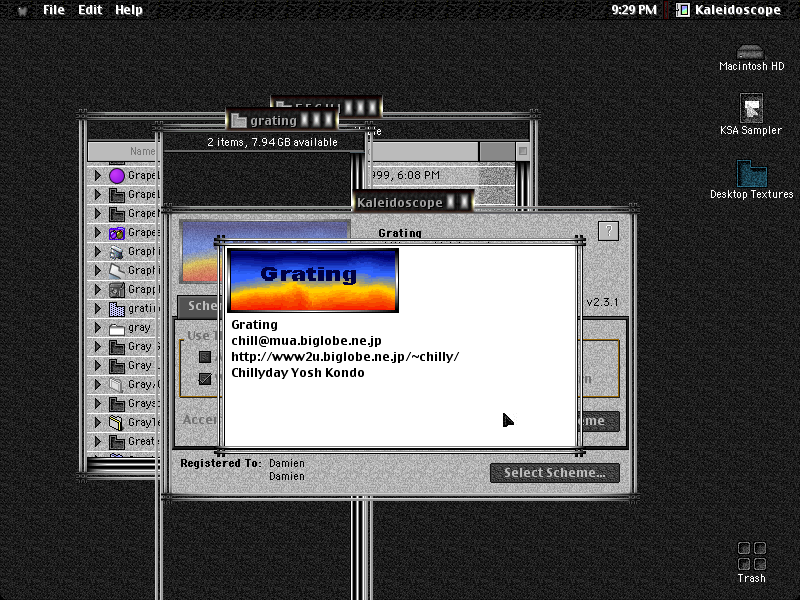The height and width of the screenshot is (600, 800).
Task: Open the Edit menu
Action: 90,10
